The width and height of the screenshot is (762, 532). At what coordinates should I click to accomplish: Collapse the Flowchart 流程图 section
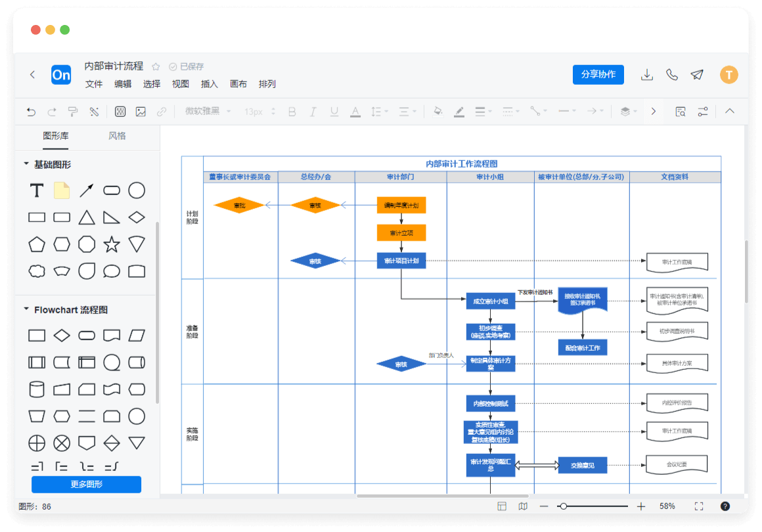click(26, 309)
